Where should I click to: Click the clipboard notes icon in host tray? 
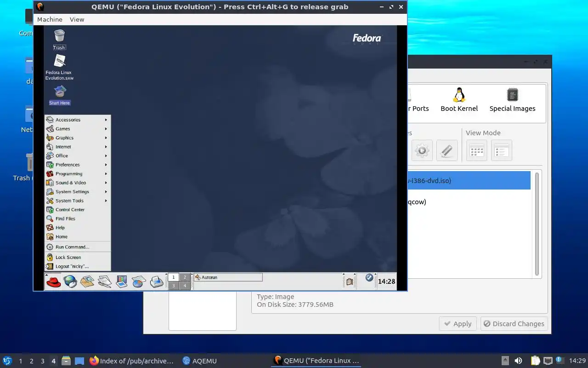click(x=535, y=361)
